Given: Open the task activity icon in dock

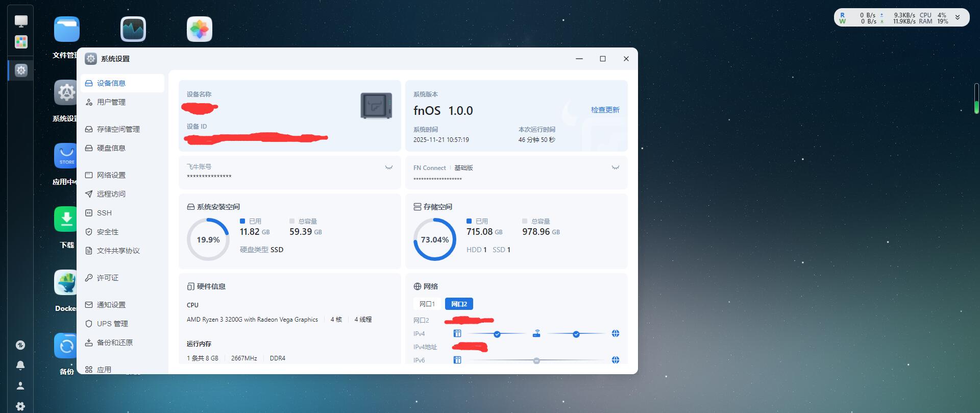Looking at the screenshot, I should point(20,345).
